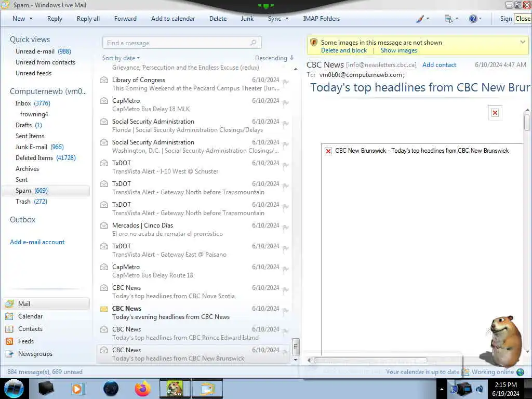Open the Sort by date dropdown

click(x=121, y=58)
